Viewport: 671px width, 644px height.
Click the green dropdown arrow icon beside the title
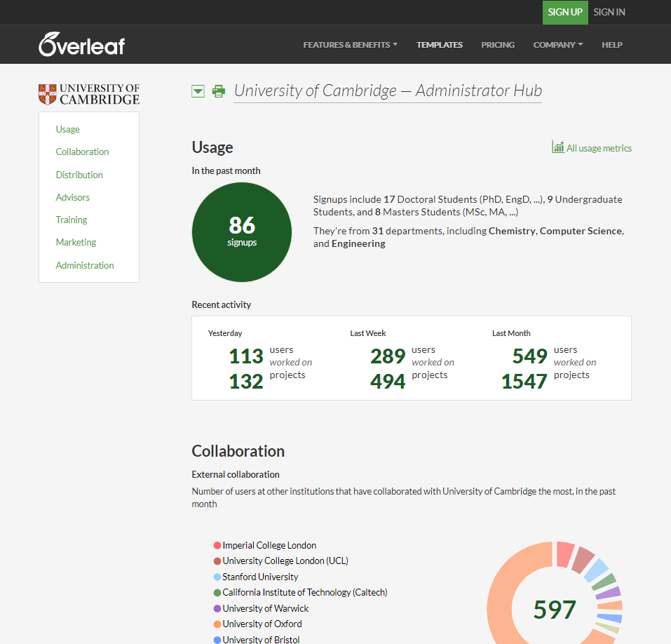coord(198,91)
